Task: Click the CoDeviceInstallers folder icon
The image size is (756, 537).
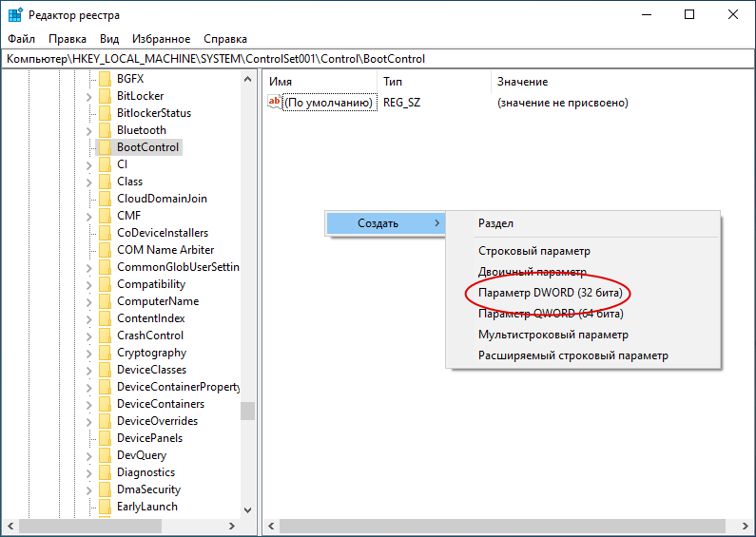Action: pos(105,233)
